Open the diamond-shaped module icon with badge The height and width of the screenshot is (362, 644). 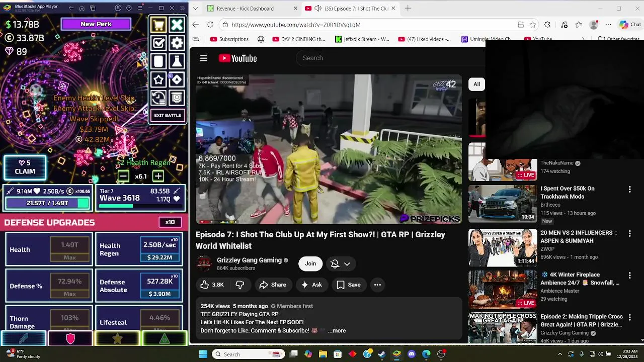point(177,80)
